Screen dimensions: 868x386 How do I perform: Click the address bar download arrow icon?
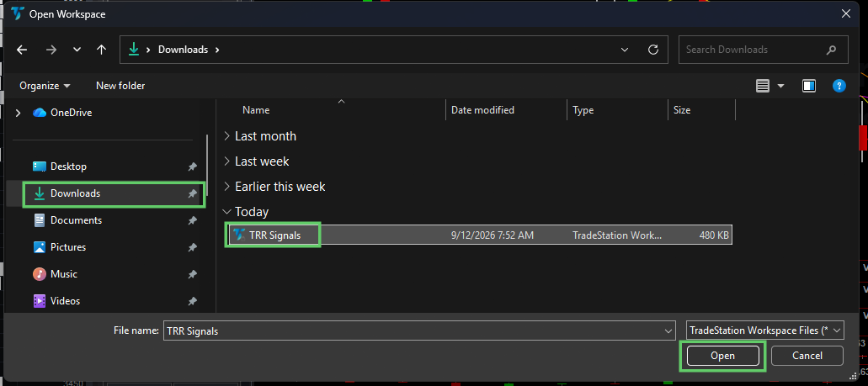pyautogui.click(x=133, y=50)
